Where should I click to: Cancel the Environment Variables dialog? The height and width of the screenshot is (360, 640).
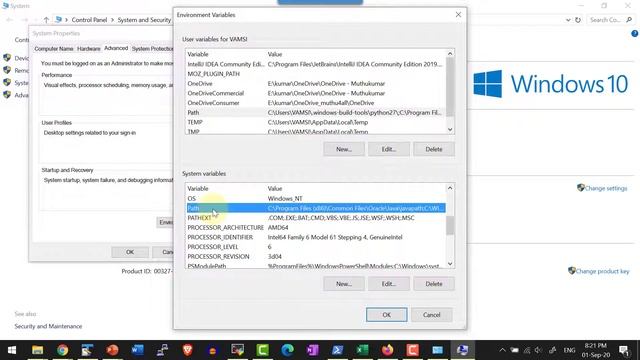coord(431,315)
